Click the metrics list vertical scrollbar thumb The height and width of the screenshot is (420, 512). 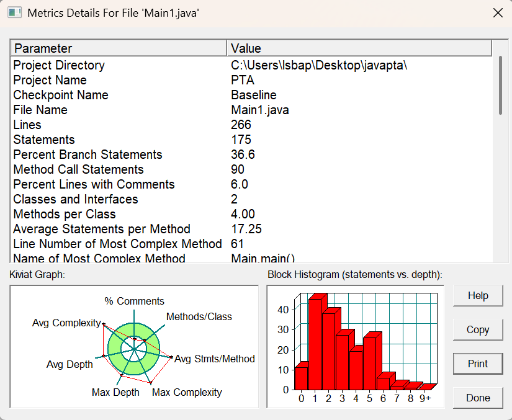[500, 86]
